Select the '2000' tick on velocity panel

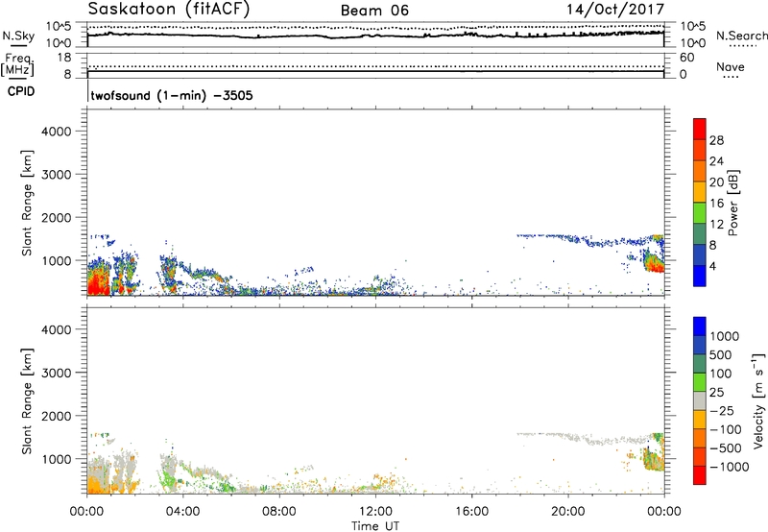(x=56, y=416)
